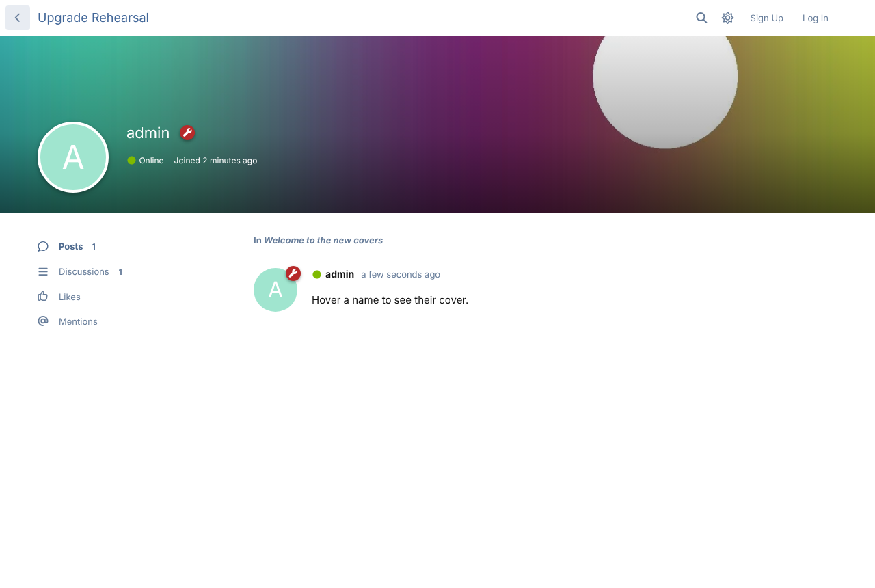This screenshot has height=588, width=875.
Task: Open the large admin profile avatar
Action: [73, 157]
